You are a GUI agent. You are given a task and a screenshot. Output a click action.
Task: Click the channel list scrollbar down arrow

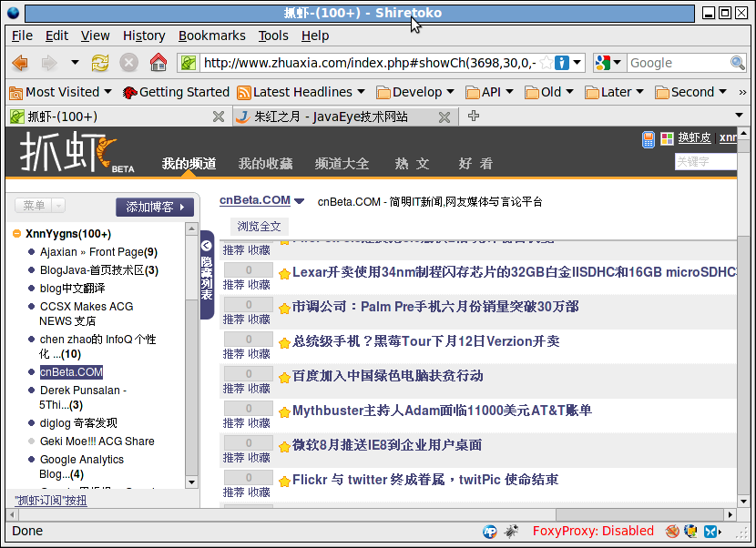191,482
